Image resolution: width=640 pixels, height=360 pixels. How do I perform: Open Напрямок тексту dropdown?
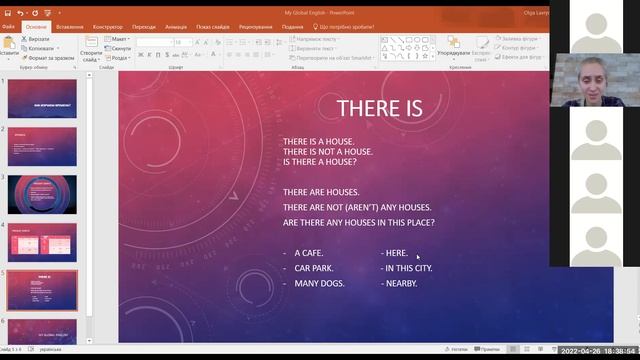coord(315,39)
